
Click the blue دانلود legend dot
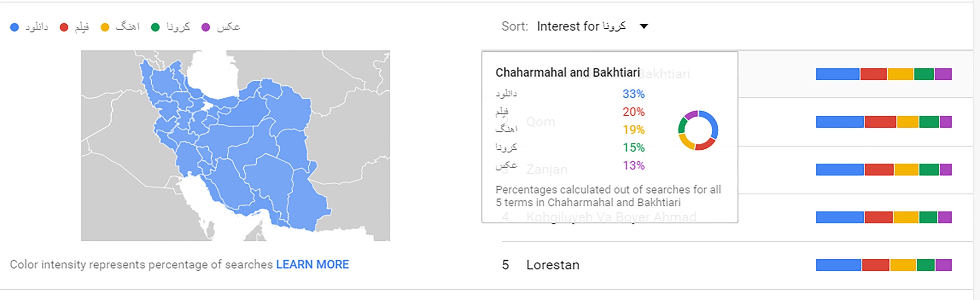pos(14,27)
